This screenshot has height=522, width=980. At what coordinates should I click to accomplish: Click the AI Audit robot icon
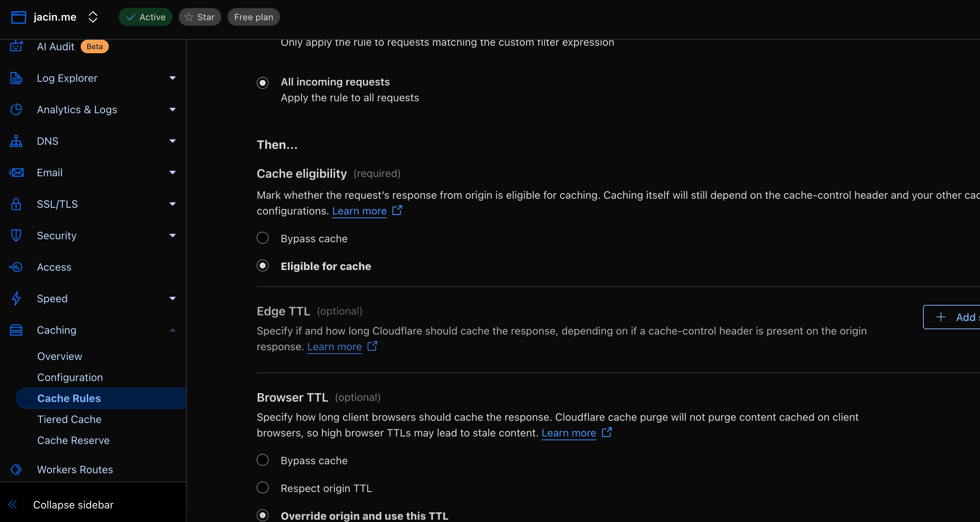point(17,46)
